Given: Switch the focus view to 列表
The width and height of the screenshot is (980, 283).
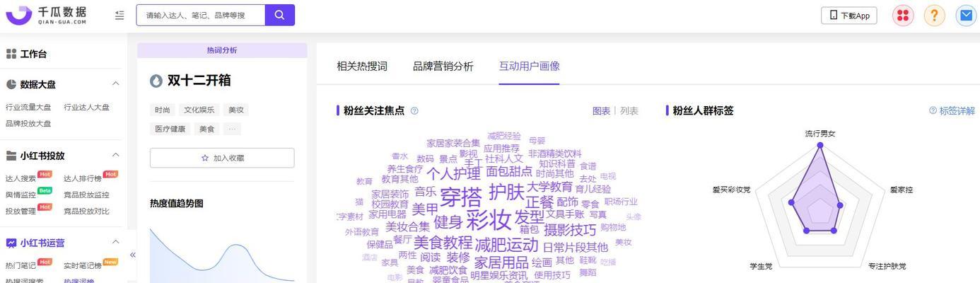Looking at the screenshot, I should pyautogui.click(x=629, y=110).
